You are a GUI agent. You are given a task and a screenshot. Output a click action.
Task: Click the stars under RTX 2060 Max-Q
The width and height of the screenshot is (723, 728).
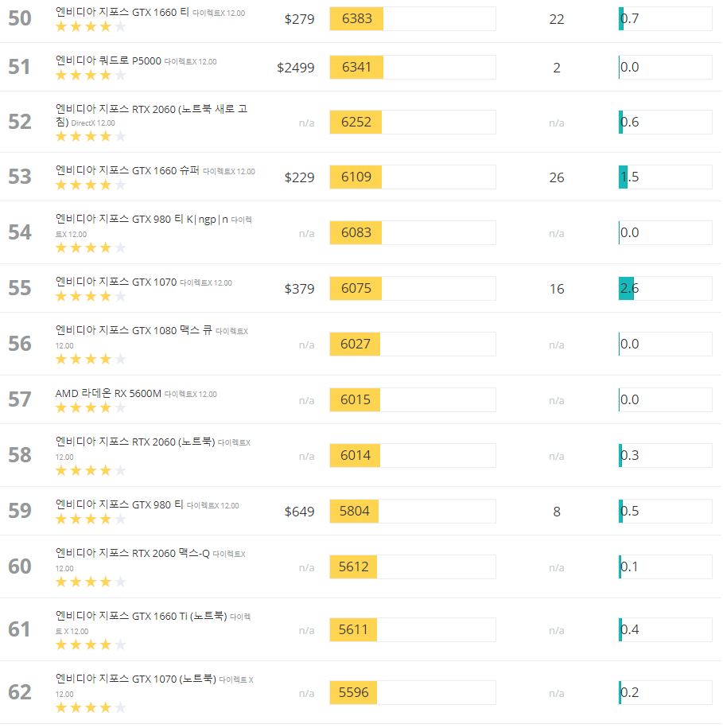91,582
